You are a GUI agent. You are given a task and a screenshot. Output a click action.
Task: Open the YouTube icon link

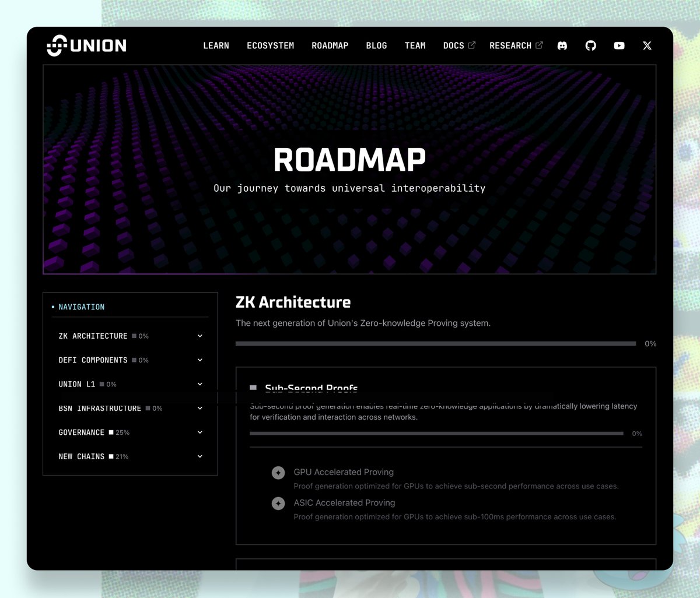(x=619, y=45)
